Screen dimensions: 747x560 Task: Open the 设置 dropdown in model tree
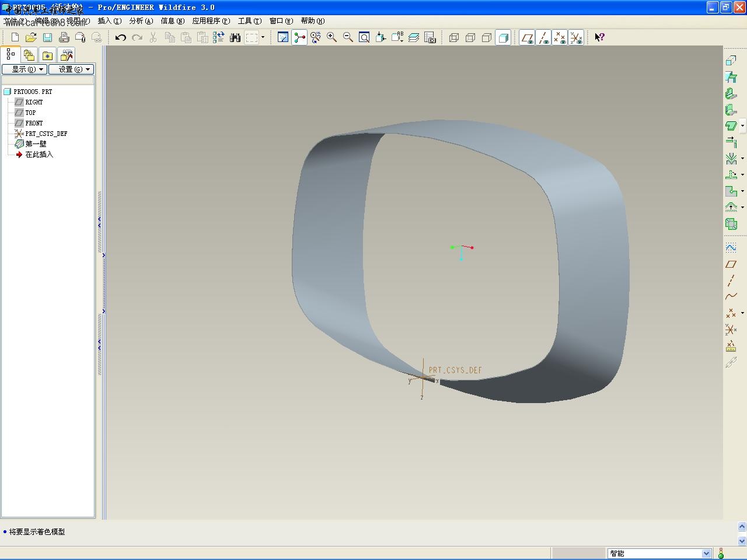coord(71,69)
